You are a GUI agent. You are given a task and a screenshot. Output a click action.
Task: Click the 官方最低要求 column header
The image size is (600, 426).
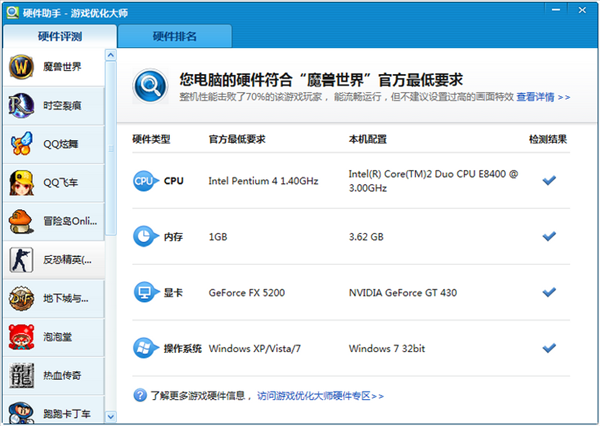tap(237, 139)
